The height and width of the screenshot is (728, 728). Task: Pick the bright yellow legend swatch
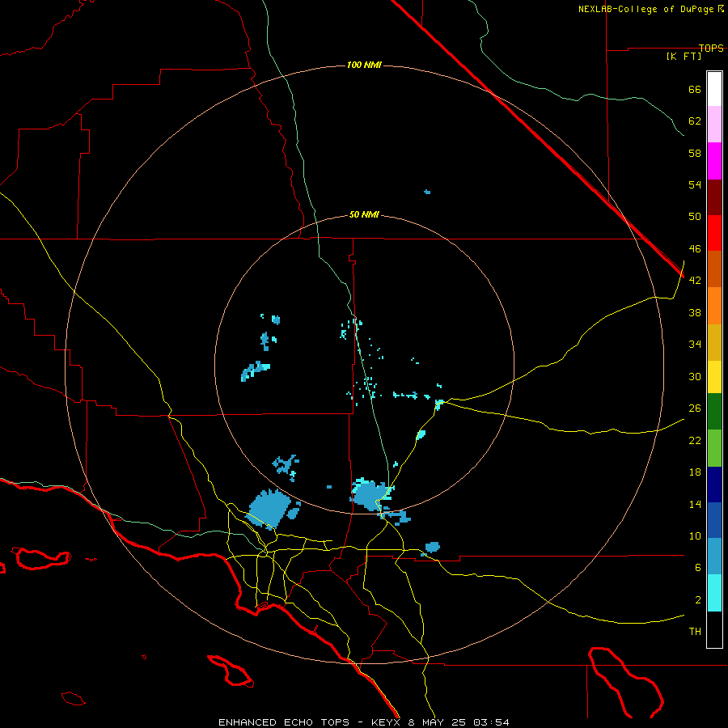point(714,376)
